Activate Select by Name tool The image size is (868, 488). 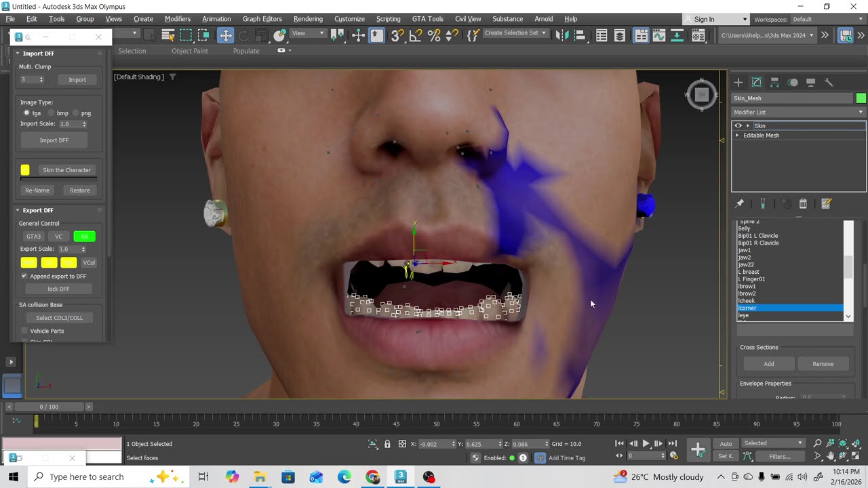(x=167, y=35)
